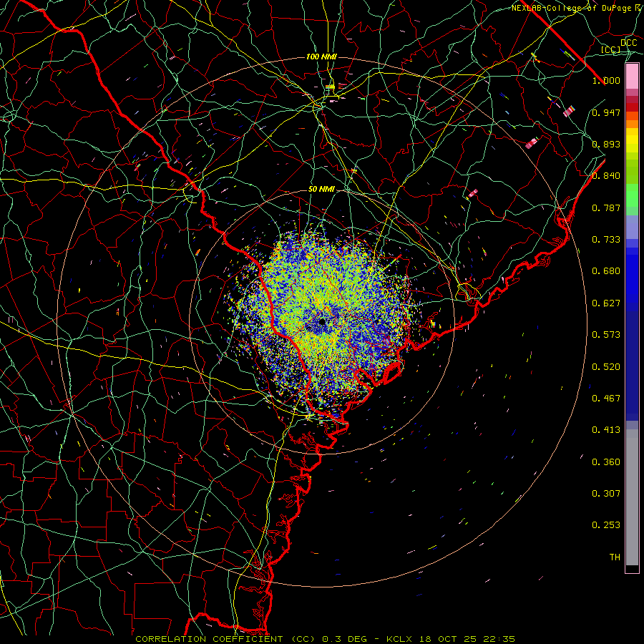Click the 0.947 scale value
The height and width of the screenshot is (644, 644).
pos(606,112)
